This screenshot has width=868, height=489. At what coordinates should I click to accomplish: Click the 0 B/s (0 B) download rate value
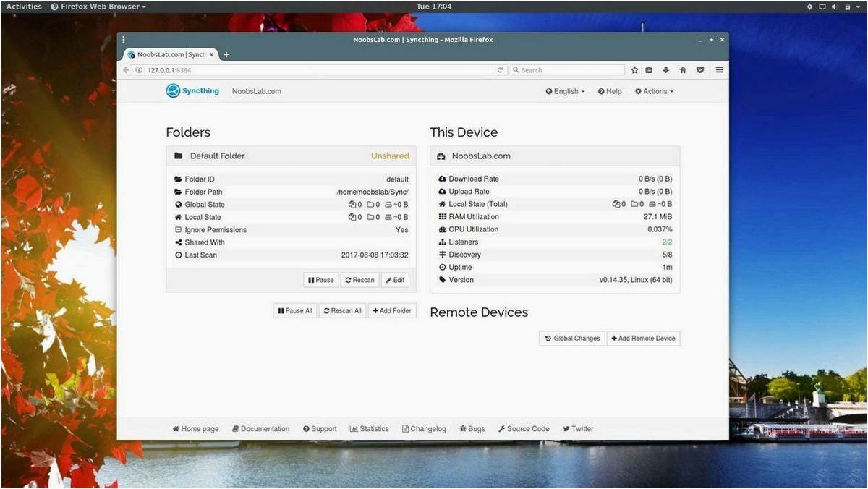tap(655, 179)
